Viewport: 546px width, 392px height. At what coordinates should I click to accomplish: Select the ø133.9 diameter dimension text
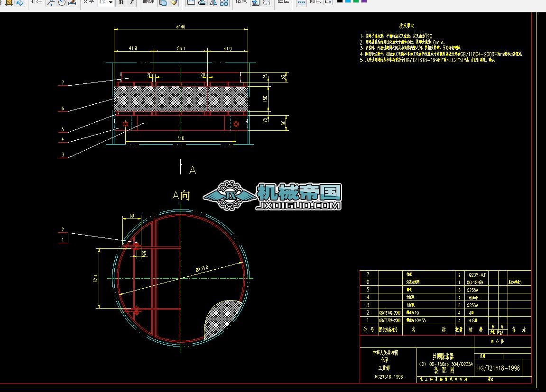click(202, 268)
